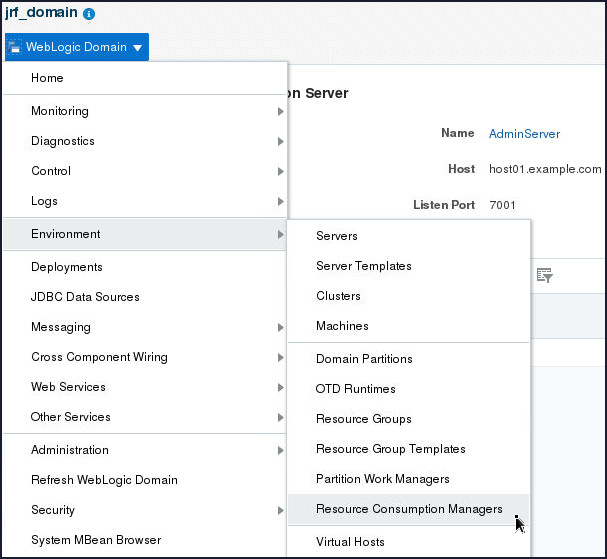Click the WebLogic Domain target icon
Image resolution: width=607 pixels, height=559 pixels.
click(15, 47)
